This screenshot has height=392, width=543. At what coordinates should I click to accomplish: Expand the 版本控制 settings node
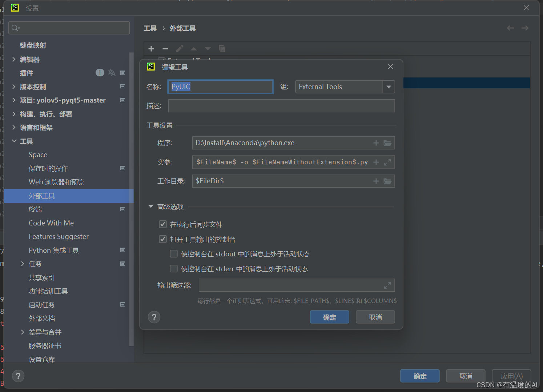click(x=14, y=87)
